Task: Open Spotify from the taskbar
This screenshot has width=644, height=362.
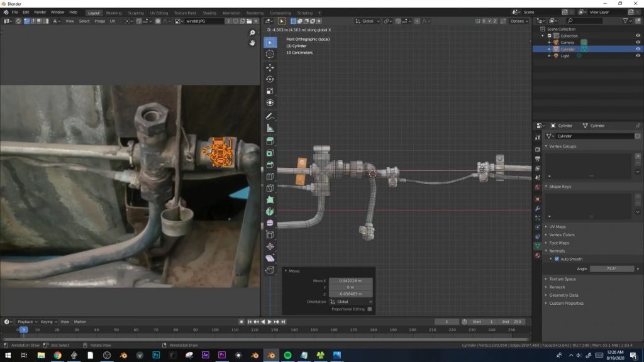Action: click(287, 355)
